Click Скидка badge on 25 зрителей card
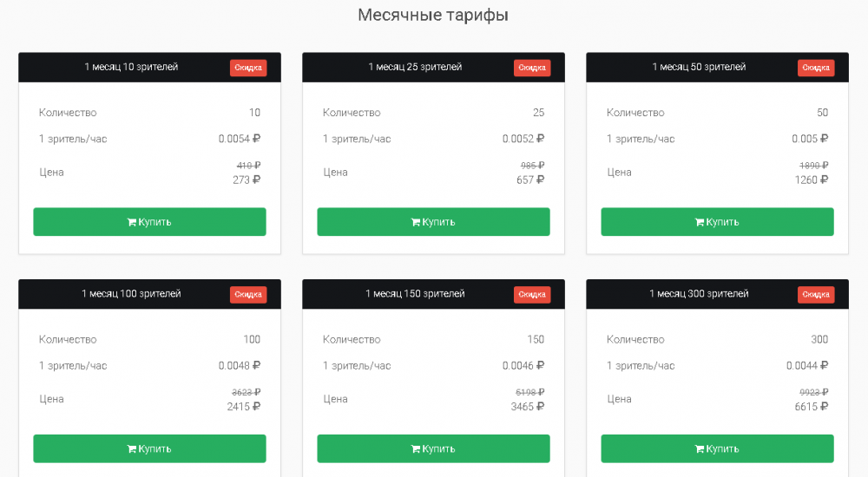Screen dimensions: 868x477 [532, 68]
